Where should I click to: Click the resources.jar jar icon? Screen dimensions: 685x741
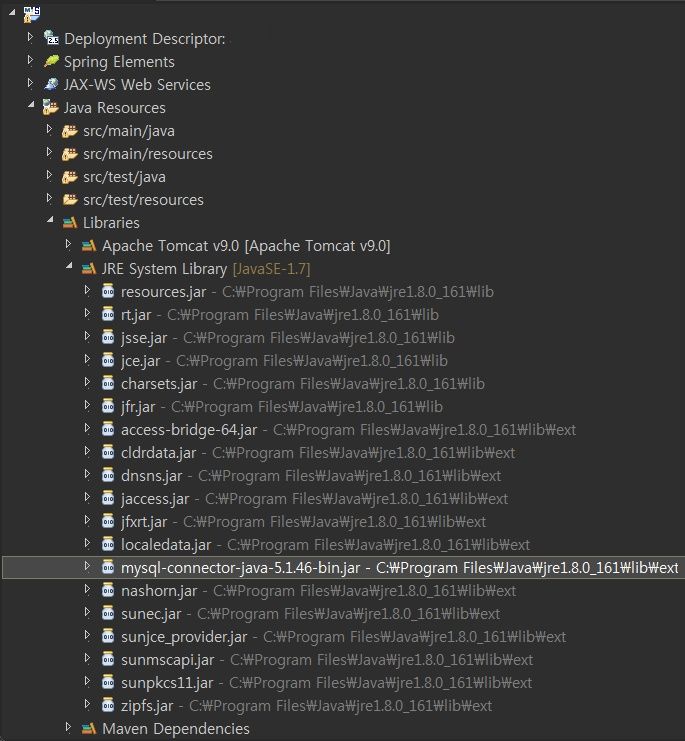coord(108,291)
